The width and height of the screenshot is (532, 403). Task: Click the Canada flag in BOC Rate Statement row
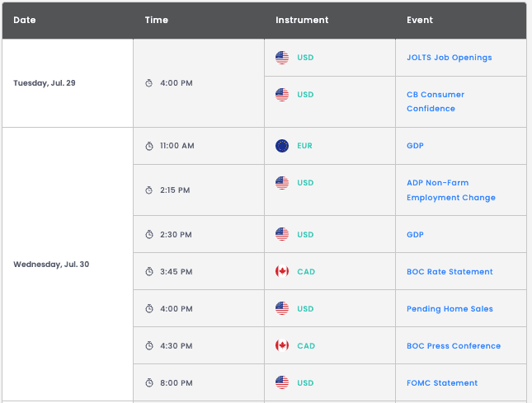pos(282,271)
